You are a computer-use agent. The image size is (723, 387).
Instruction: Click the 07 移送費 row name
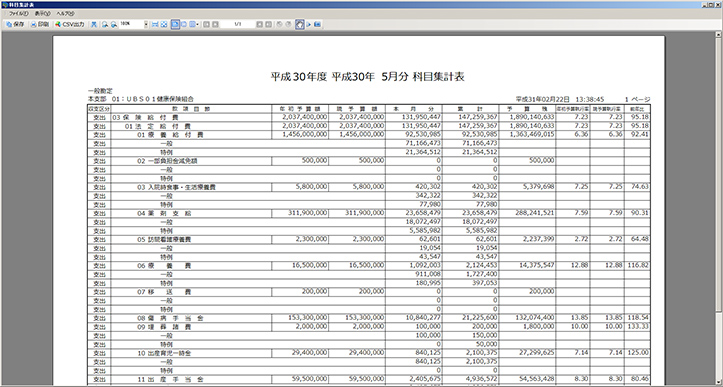point(164,292)
